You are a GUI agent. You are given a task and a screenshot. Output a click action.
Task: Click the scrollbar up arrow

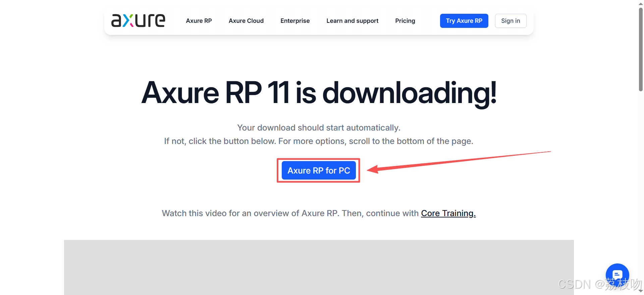641,4
